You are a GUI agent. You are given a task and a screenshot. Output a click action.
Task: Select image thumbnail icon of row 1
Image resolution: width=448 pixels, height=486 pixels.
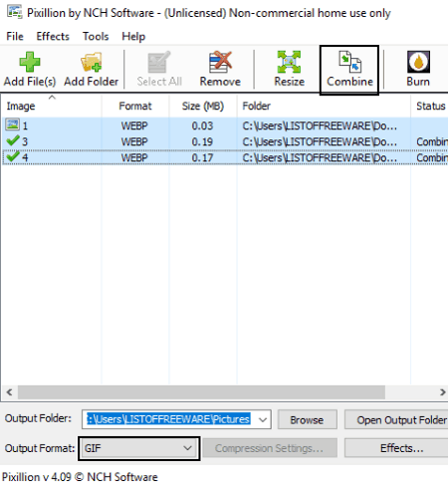point(12,124)
